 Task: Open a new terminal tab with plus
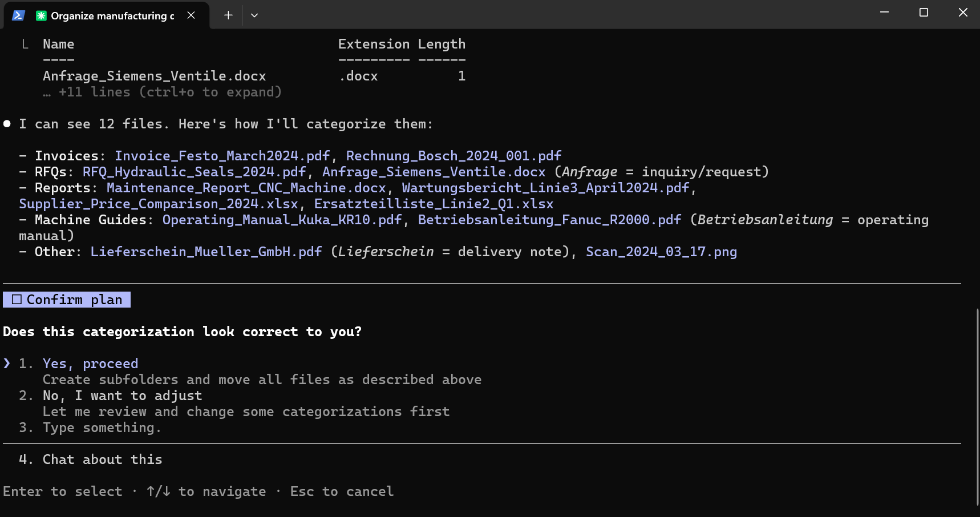tap(228, 15)
